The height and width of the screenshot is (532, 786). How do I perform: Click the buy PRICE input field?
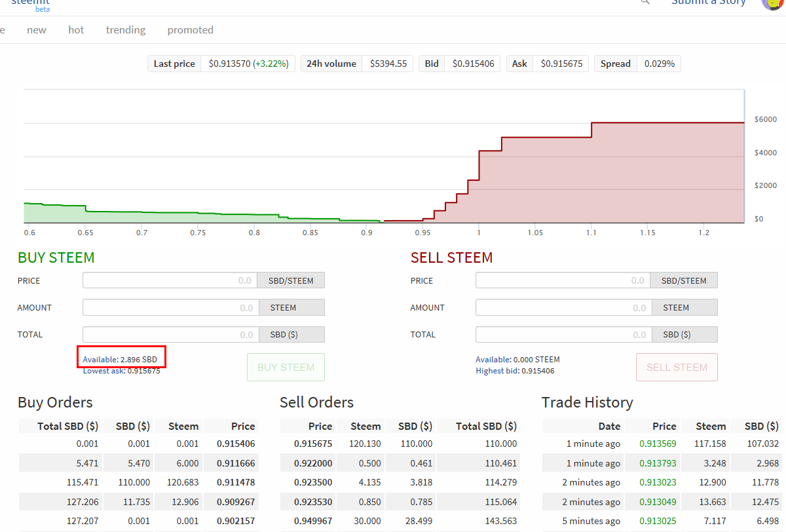[170, 280]
